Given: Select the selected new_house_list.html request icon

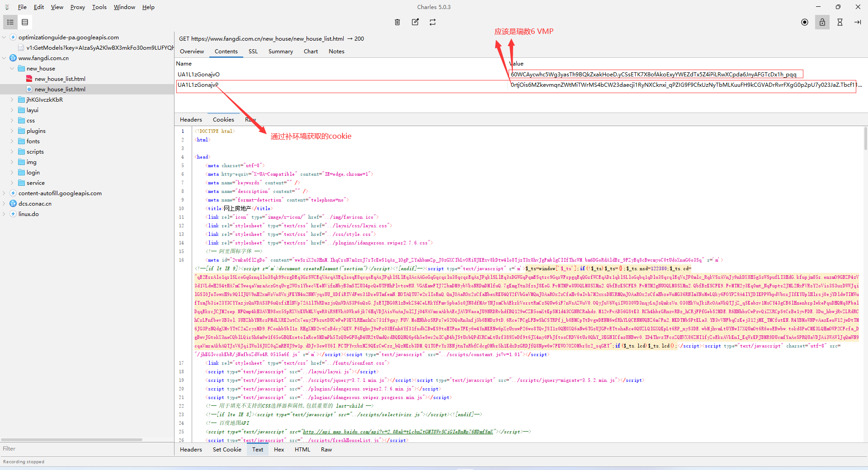Looking at the screenshot, I should coord(29,89).
